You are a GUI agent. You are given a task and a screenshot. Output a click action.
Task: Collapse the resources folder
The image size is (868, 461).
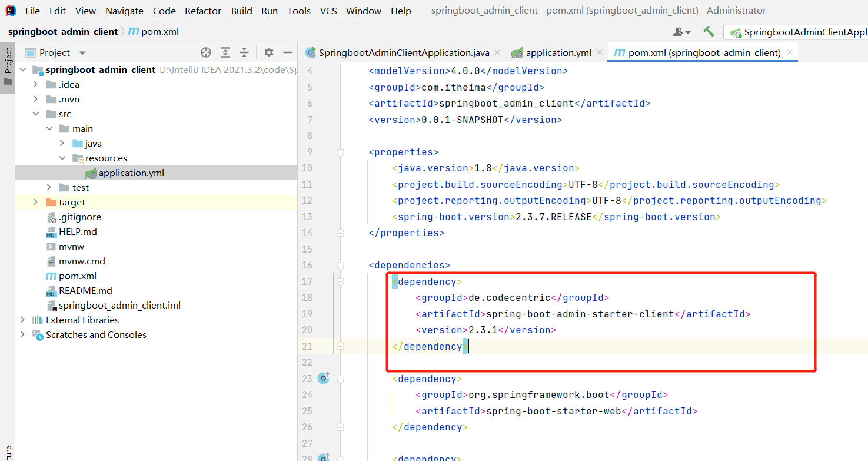click(x=62, y=158)
